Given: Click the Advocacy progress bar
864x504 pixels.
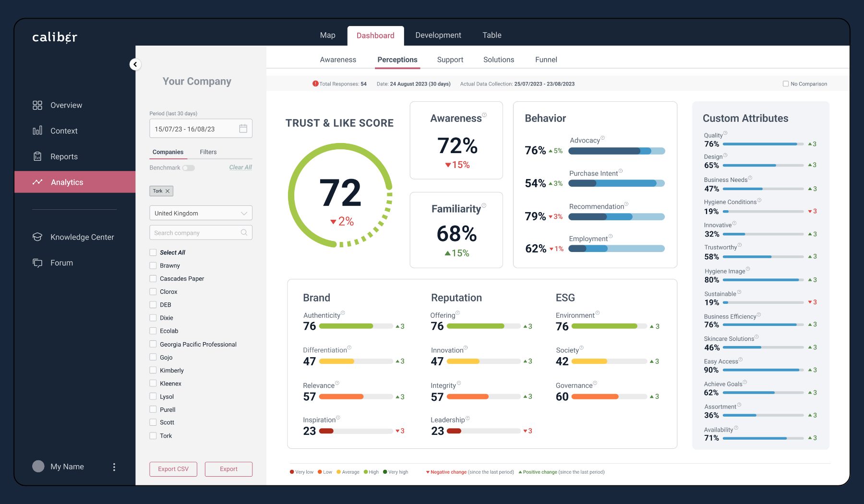Looking at the screenshot, I should point(616,151).
